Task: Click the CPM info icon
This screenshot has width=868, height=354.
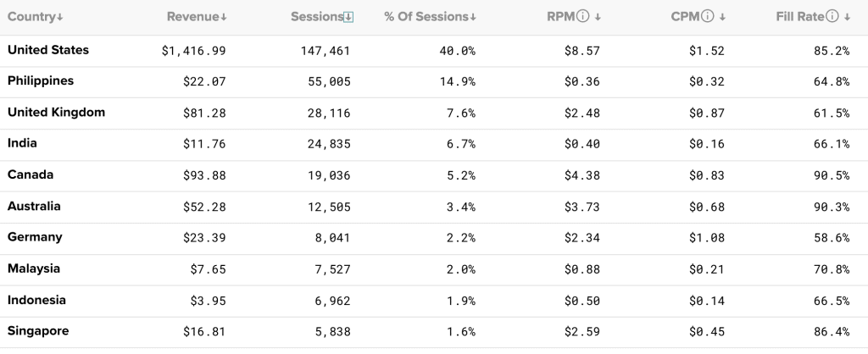Action: click(708, 17)
